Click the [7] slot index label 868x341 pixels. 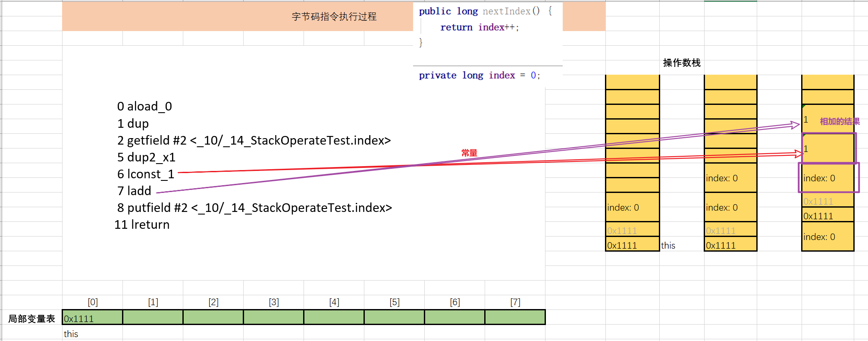tap(515, 302)
